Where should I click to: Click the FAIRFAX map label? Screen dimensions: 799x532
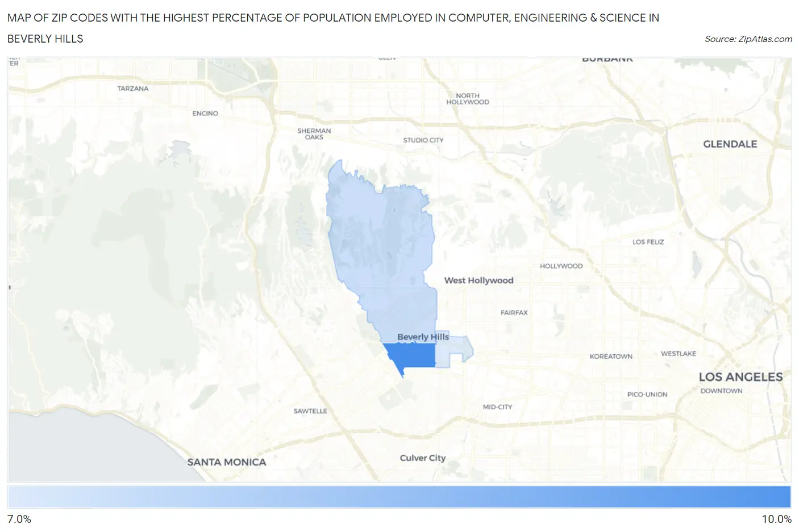click(x=514, y=313)
